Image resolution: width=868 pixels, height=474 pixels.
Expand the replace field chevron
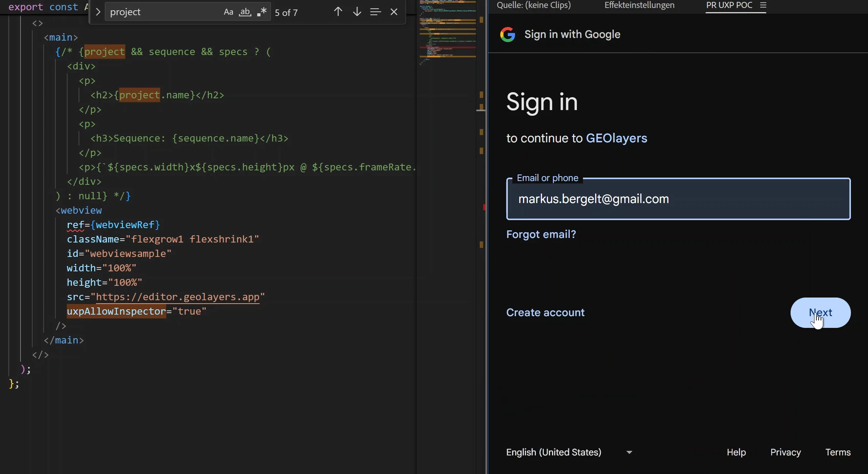pos(98,12)
